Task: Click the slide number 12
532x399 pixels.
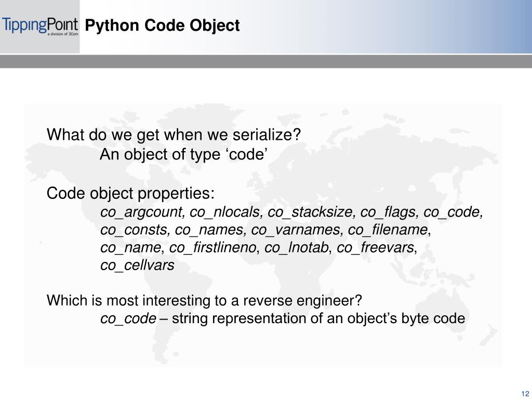Action: 525,394
